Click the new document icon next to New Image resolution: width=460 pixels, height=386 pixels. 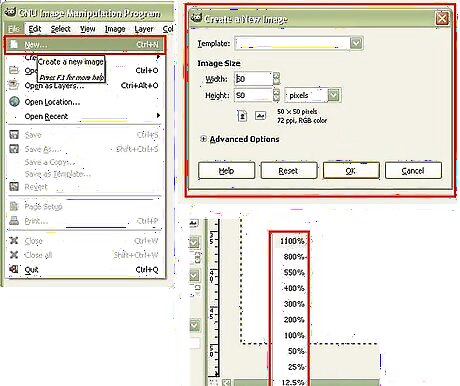coord(14,44)
